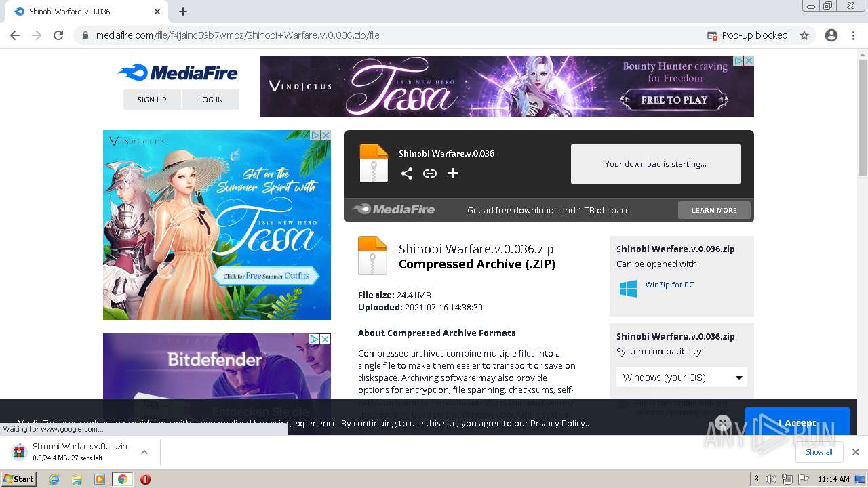Image resolution: width=868 pixels, height=488 pixels.
Task: Click the Bitdefender advertisement
Action: (217, 367)
